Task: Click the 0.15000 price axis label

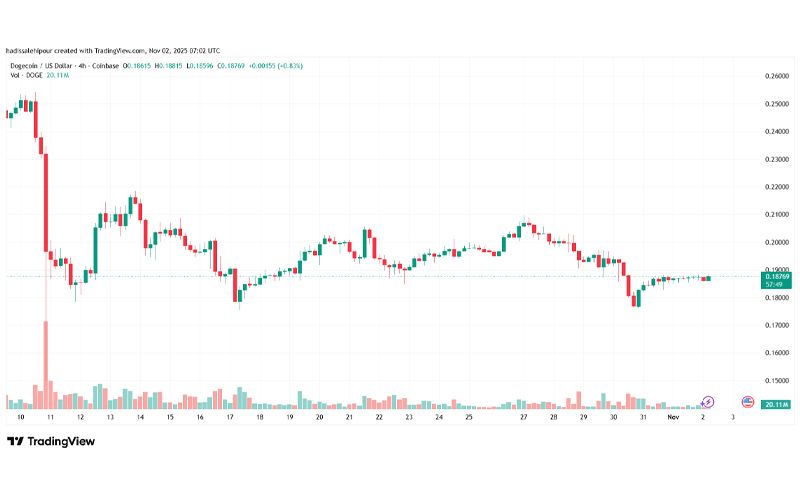Action: tap(777, 381)
